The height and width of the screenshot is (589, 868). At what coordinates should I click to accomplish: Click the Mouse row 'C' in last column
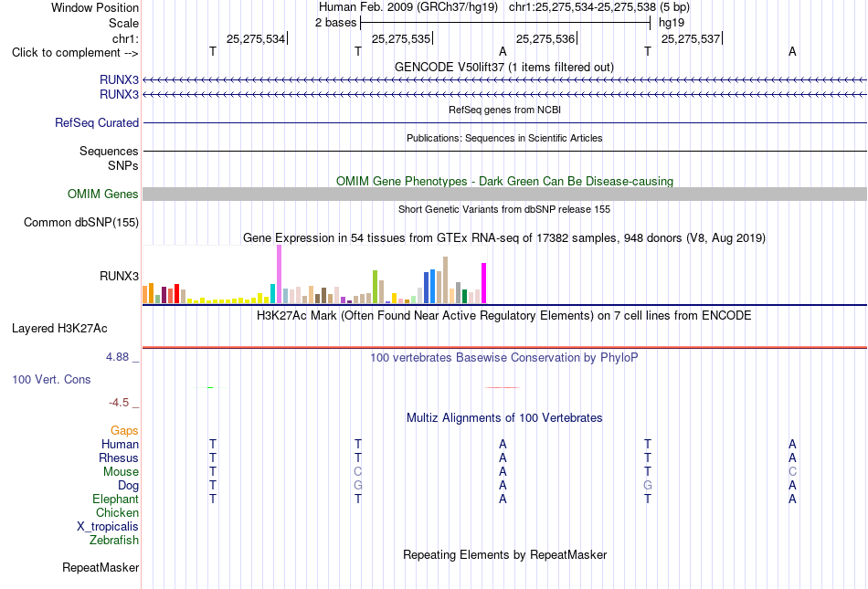(793, 472)
